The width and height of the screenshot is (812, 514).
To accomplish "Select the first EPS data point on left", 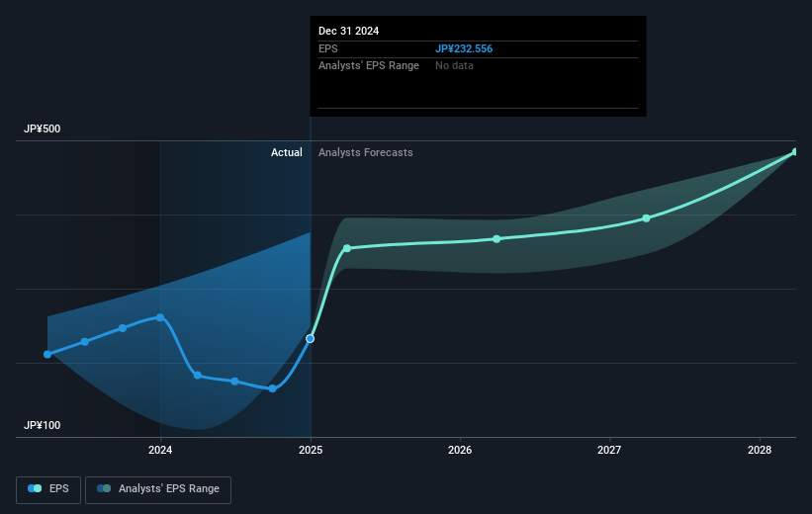I will 47,354.
